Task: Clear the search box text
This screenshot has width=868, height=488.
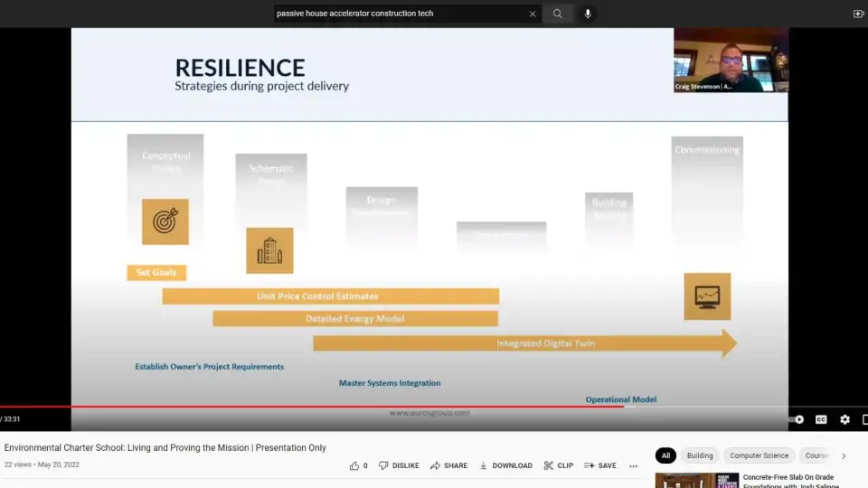Action: click(x=533, y=14)
